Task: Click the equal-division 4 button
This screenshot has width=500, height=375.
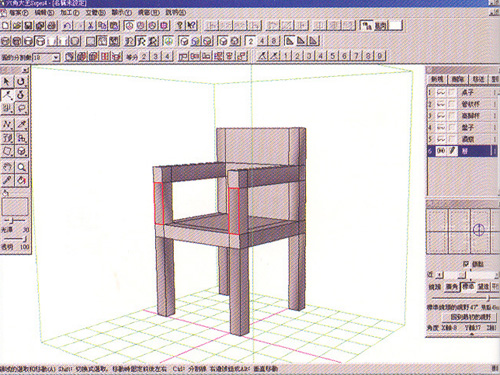Action: (167, 56)
